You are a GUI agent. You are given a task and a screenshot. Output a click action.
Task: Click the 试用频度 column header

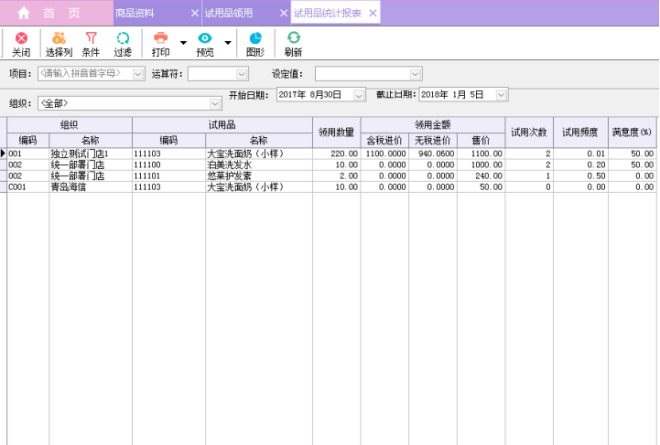[580, 133]
